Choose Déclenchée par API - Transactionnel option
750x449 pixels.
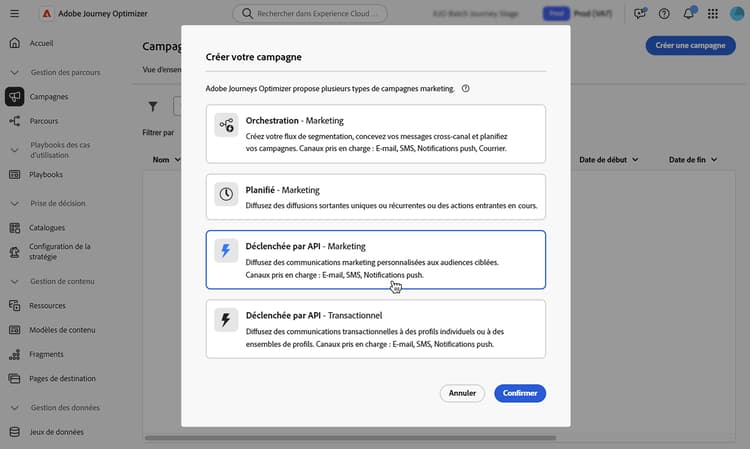tap(376, 328)
